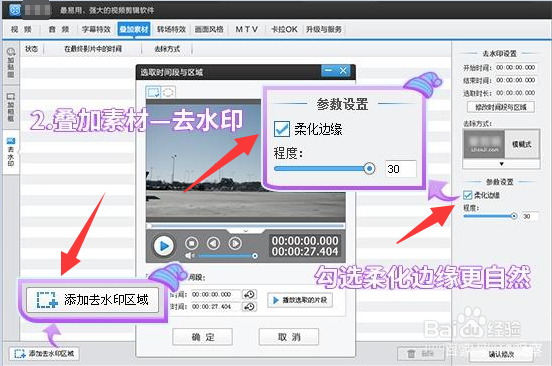The width and height of the screenshot is (552, 366).
Task: Click the 开始时间 field in right panel
Action: pos(516,67)
